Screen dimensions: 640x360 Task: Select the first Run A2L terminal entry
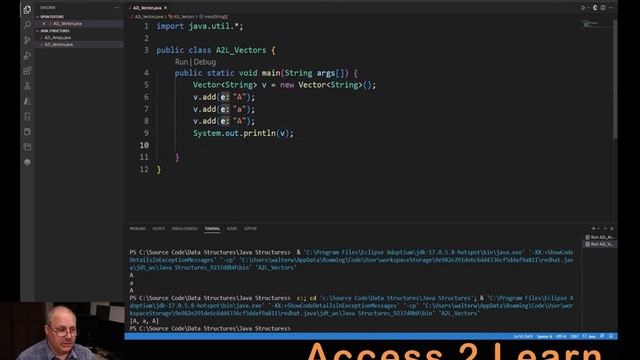pos(600,237)
